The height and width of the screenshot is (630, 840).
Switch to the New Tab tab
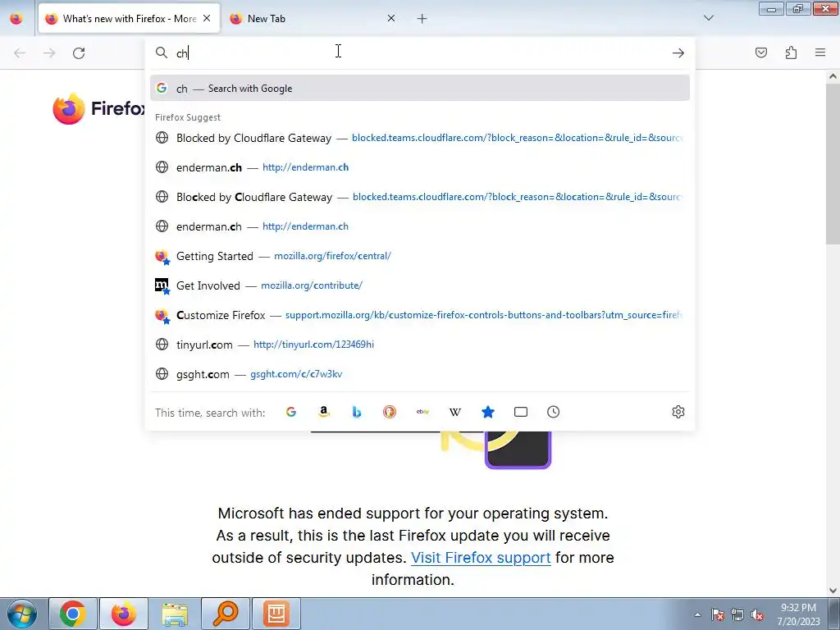coord(313,19)
